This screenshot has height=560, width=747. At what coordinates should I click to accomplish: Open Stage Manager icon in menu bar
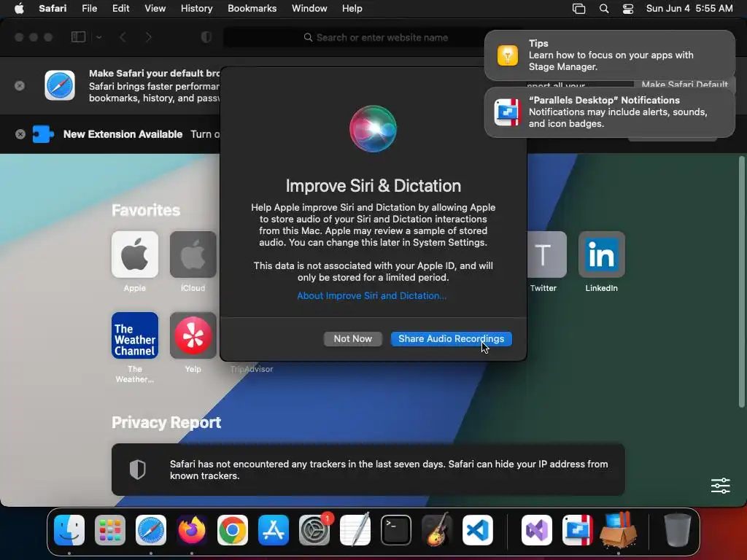(x=578, y=9)
